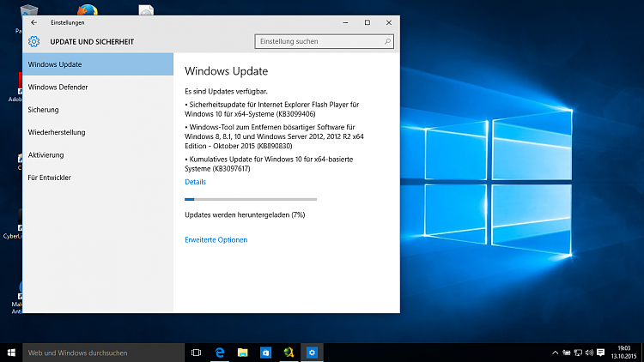Open the Für Entwickler section
The image size is (644, 362).
coord(98,178)
